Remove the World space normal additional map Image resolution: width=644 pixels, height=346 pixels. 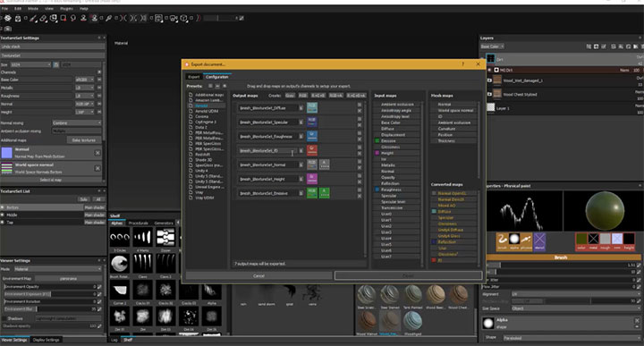tap(97, 168)
